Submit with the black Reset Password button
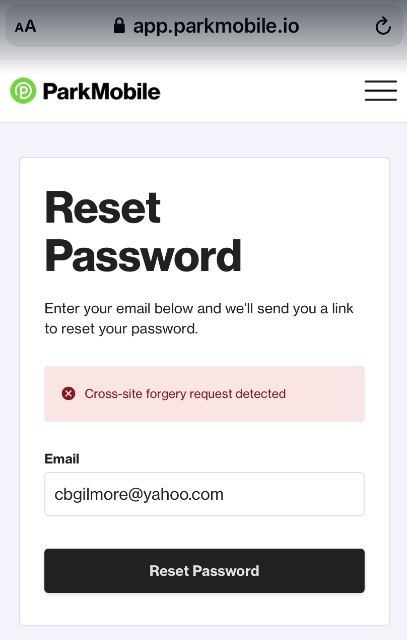Viewport: 407px width, 640px height. coord(204,571)
